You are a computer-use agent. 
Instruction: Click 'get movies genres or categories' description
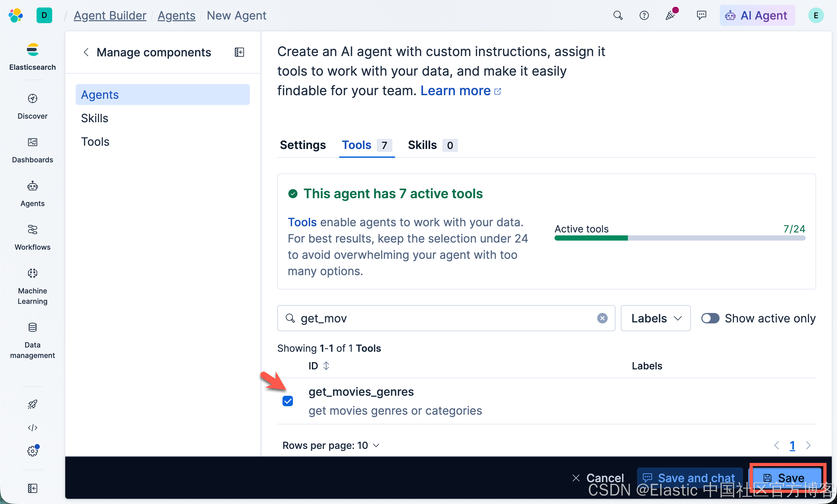click(395, 410)
